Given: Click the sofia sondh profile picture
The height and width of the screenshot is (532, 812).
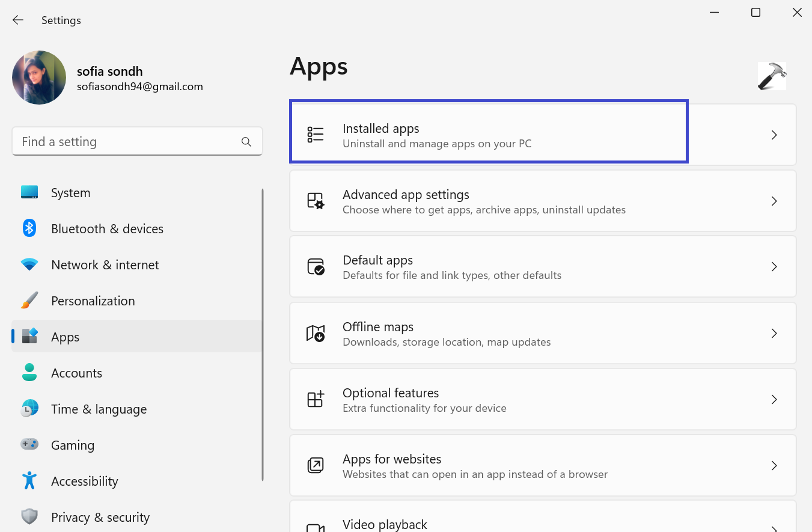Looking at the screenshot, I should click(x=39, y=78).
